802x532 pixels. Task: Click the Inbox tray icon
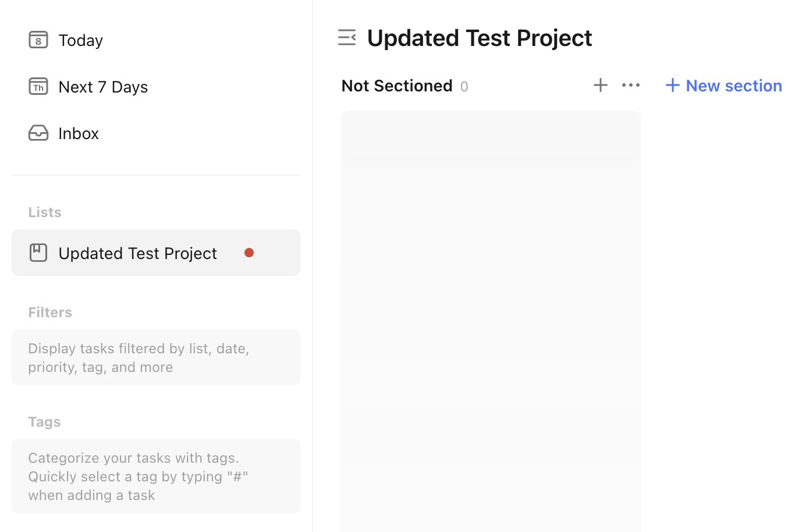pos(38,133)
